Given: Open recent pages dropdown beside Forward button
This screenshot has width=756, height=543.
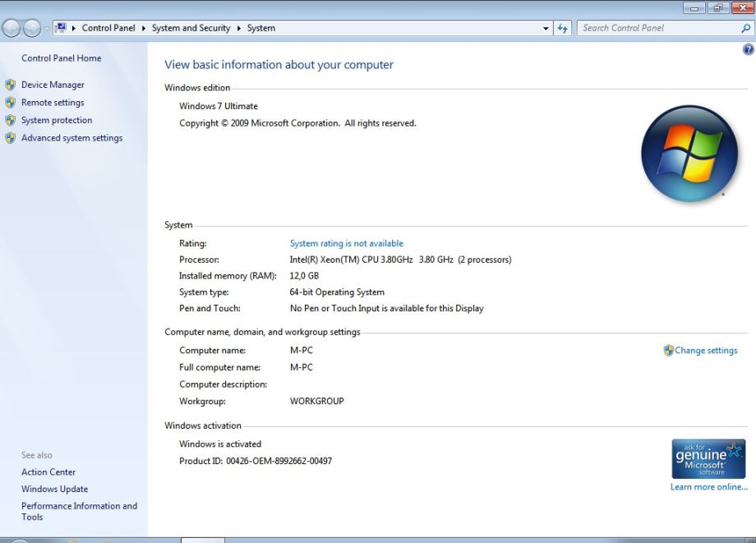Looking at the screenshot, I should [47, 28].
